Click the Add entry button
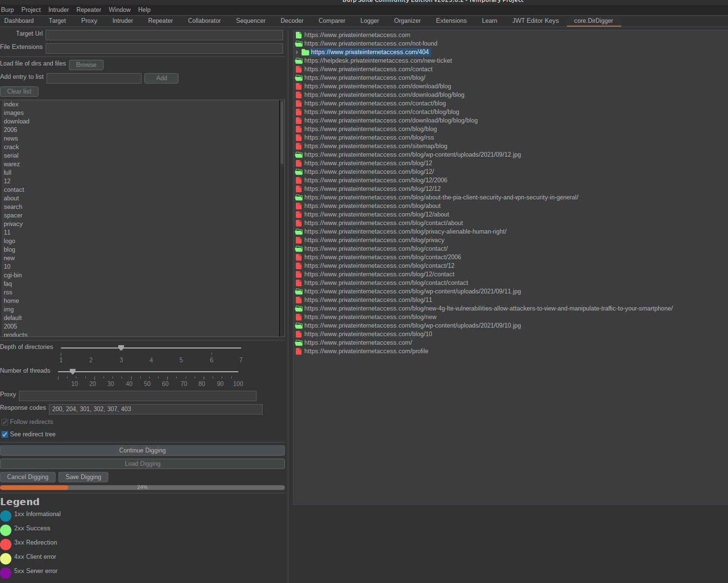This screenshot has width=728, height=583. pyautogui.click(x=161, y=78)
